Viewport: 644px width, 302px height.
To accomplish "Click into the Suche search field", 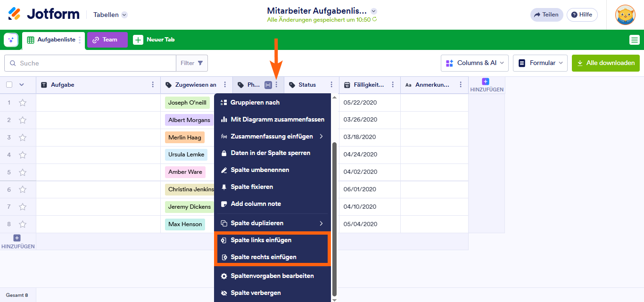I will pos(94,63).
